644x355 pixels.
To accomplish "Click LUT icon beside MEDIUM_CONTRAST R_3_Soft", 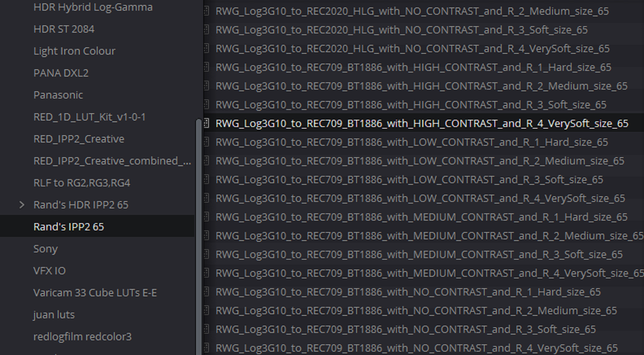I will (x=206, y=254).
